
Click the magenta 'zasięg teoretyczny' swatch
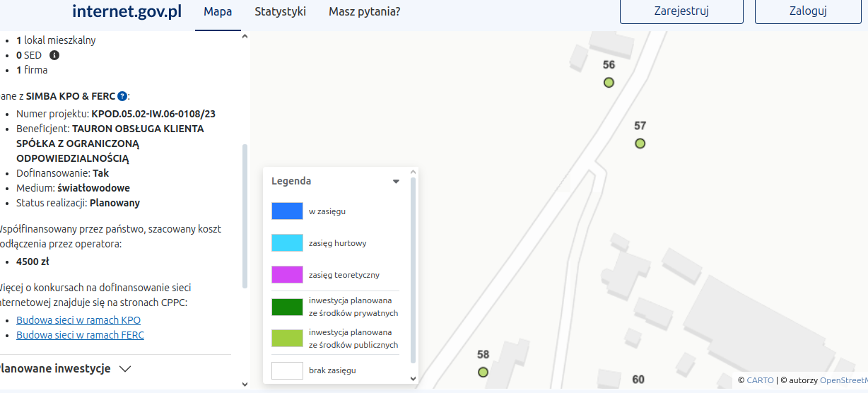point(287,275)
